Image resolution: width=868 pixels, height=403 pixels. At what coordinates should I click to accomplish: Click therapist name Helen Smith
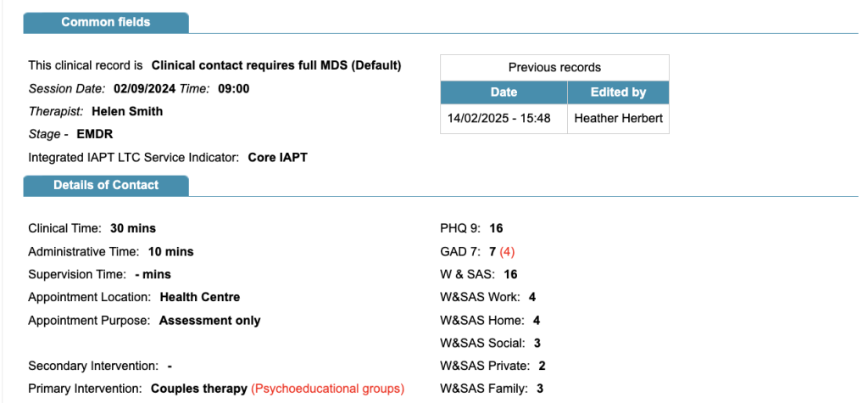click(127, 111)
